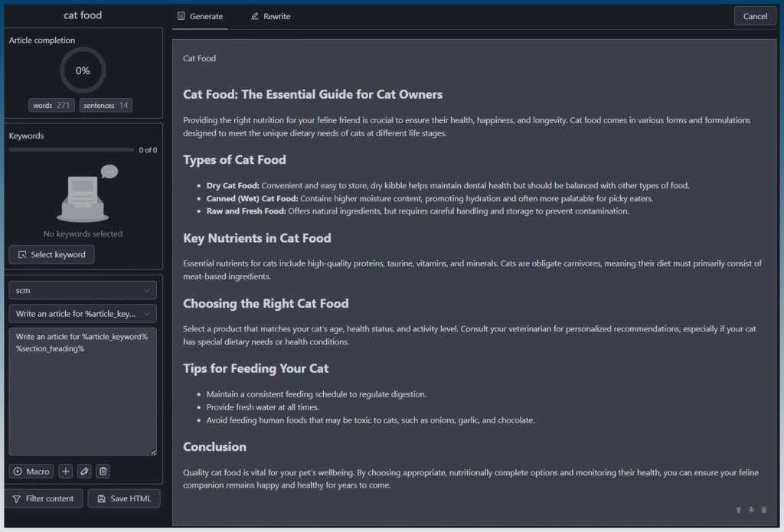Click the 'No keywords selected' placeholder illustration
784x532 pixels.
[87, 194]
